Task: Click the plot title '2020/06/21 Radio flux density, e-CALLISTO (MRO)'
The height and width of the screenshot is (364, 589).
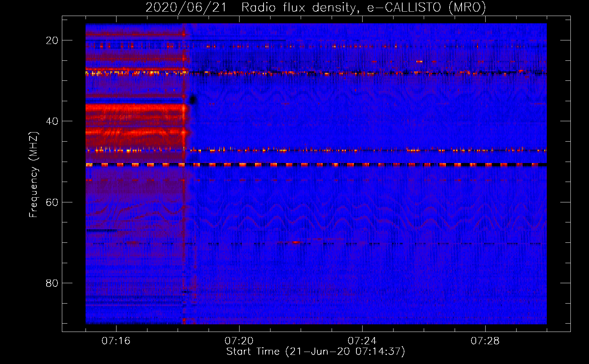Action: 316,7
